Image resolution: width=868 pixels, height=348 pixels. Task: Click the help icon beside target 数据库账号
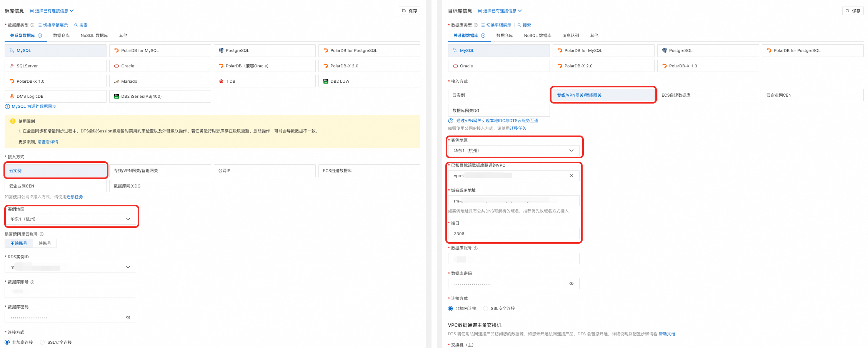476,248
